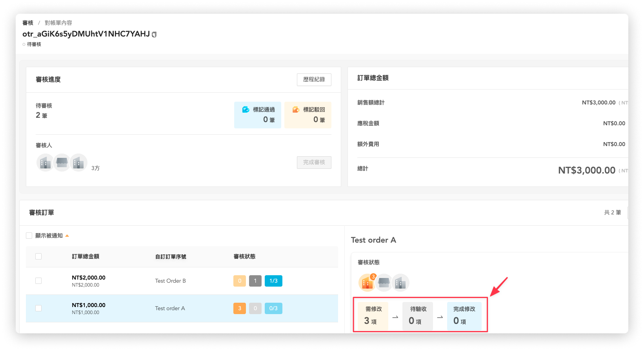Click the 標記駁回 reject icon
Screen dimensions: 644x351
click(x=296, y=110)
